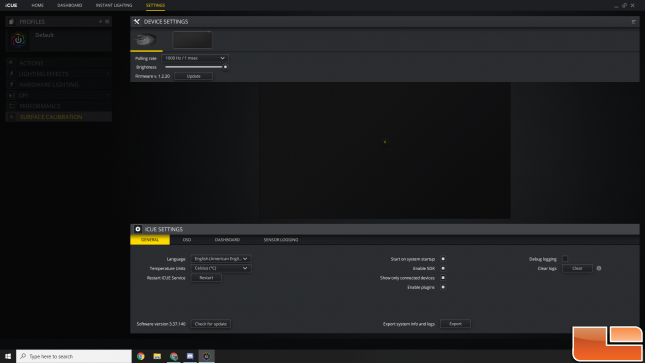Go to the top Dashboard tab
The image size is (645, 363).
coord(70,5)
